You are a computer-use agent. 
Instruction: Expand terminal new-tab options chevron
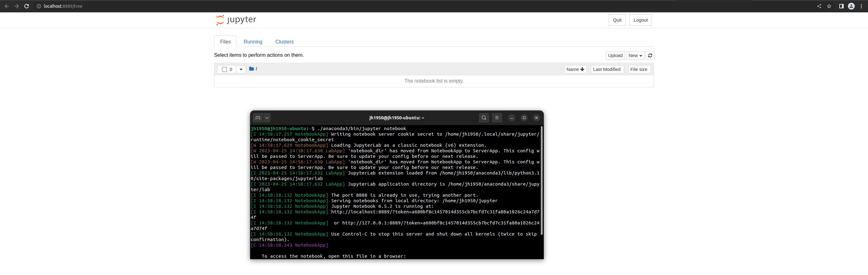[x=267, y=118]
